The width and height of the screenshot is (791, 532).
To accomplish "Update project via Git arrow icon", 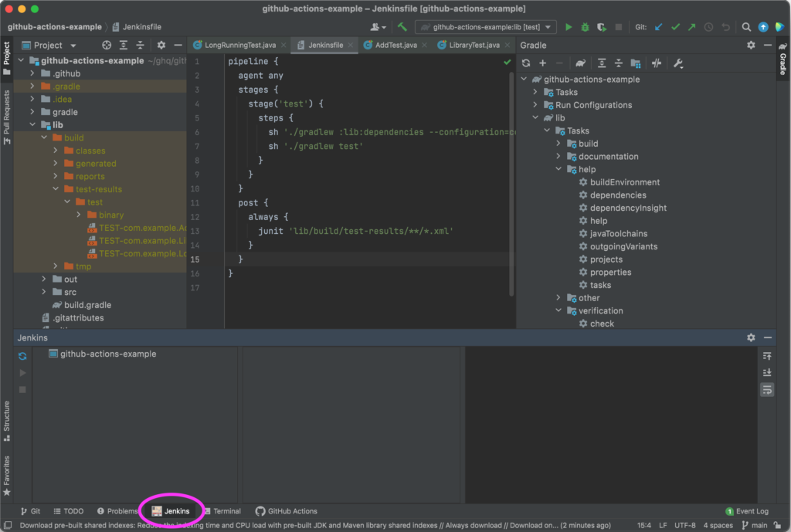I will point(658,27).
